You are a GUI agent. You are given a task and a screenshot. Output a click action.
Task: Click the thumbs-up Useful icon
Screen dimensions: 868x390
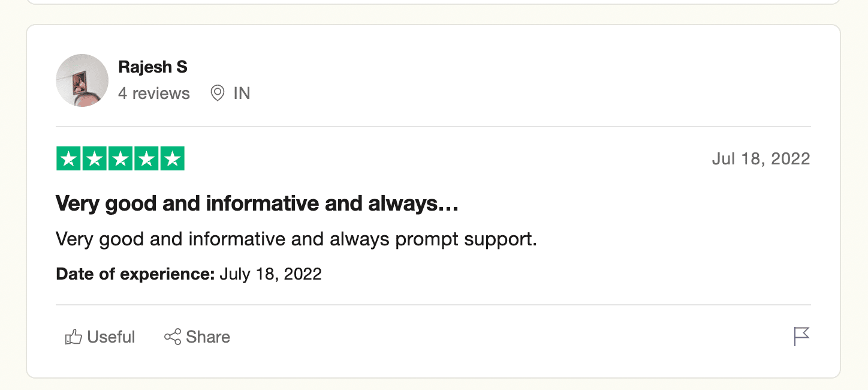click(73, 337)
